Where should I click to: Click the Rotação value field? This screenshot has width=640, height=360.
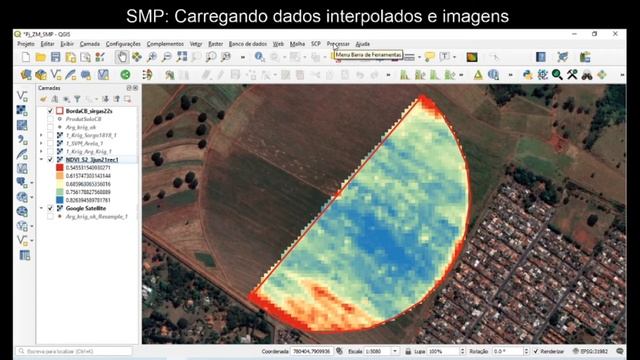(507, 351)
